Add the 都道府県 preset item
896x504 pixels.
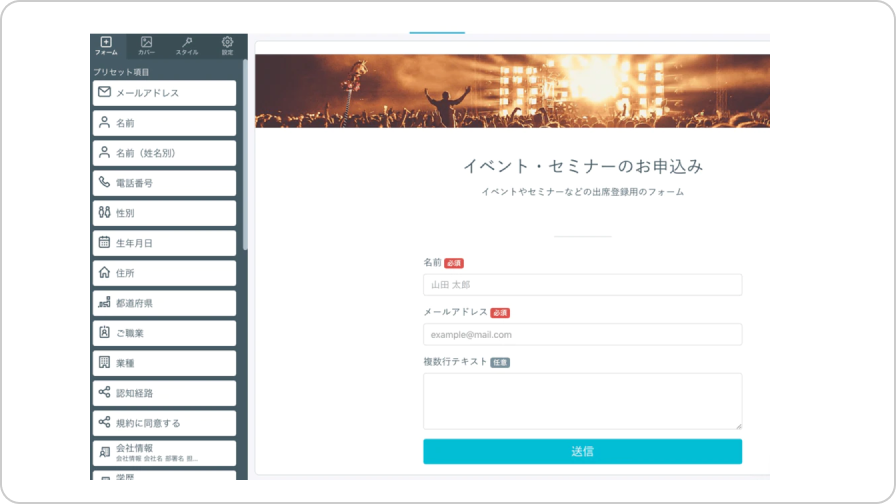164,303
